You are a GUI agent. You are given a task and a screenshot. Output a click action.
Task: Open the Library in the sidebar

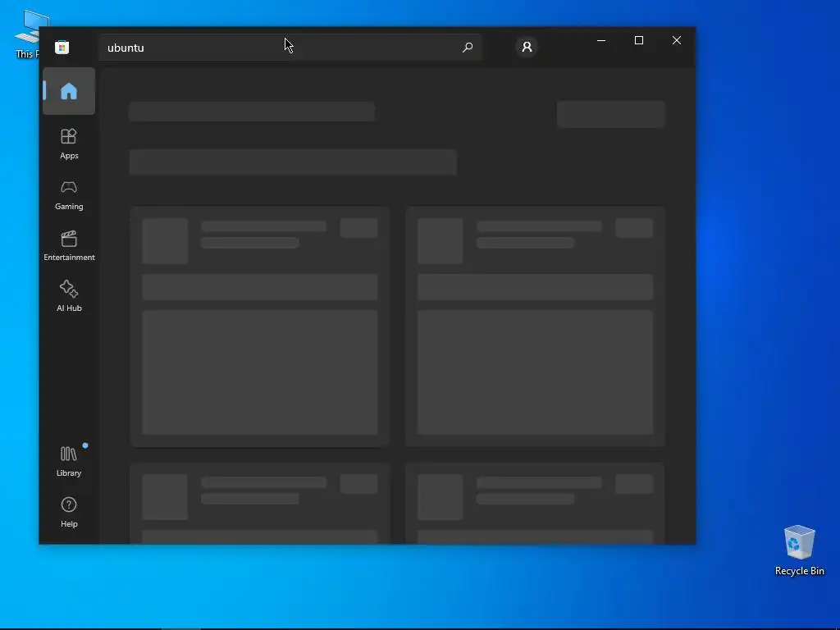click(x=69, y=461)
